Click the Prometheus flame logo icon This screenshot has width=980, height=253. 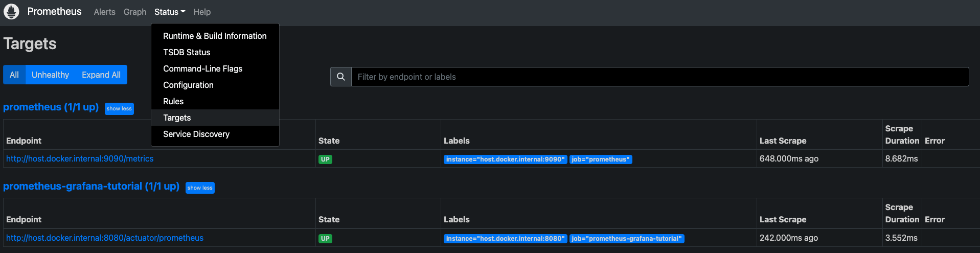[11, 11]
